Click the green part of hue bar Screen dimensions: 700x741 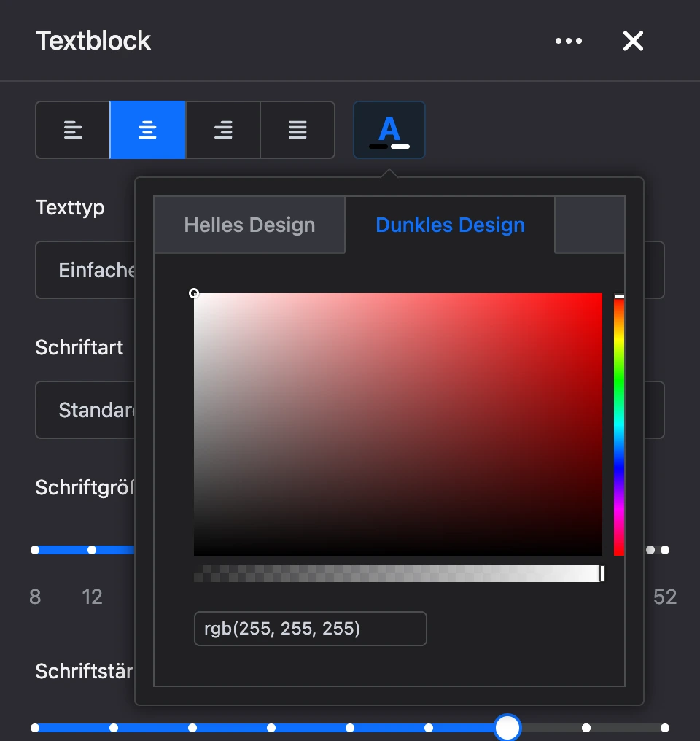point(619,378)
